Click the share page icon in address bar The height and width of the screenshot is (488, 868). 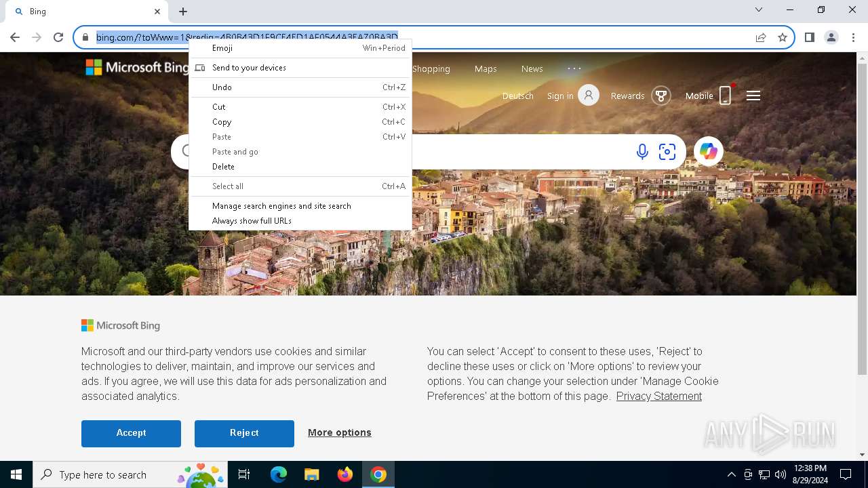pos(761,37)
